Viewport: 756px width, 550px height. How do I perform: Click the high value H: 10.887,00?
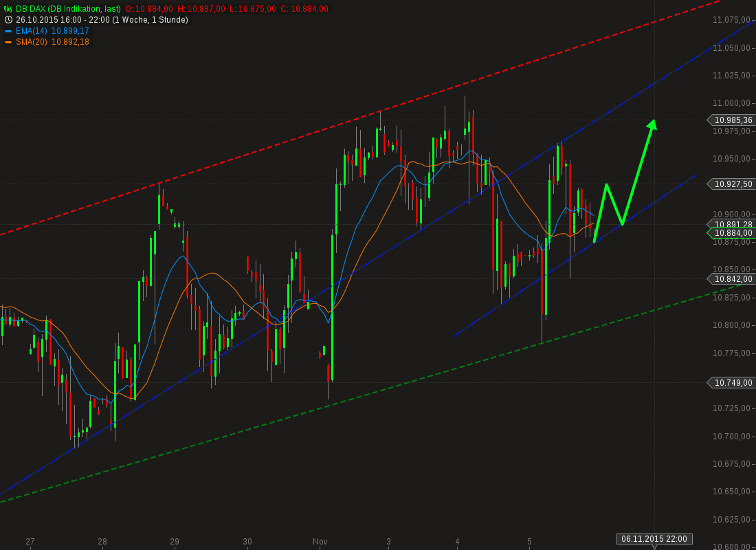pos(201,9)
